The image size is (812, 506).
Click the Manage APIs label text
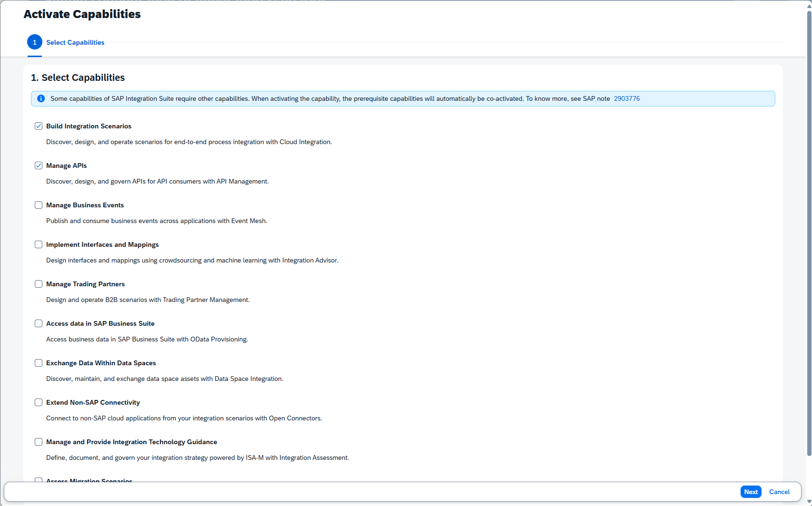coord(67,165)
